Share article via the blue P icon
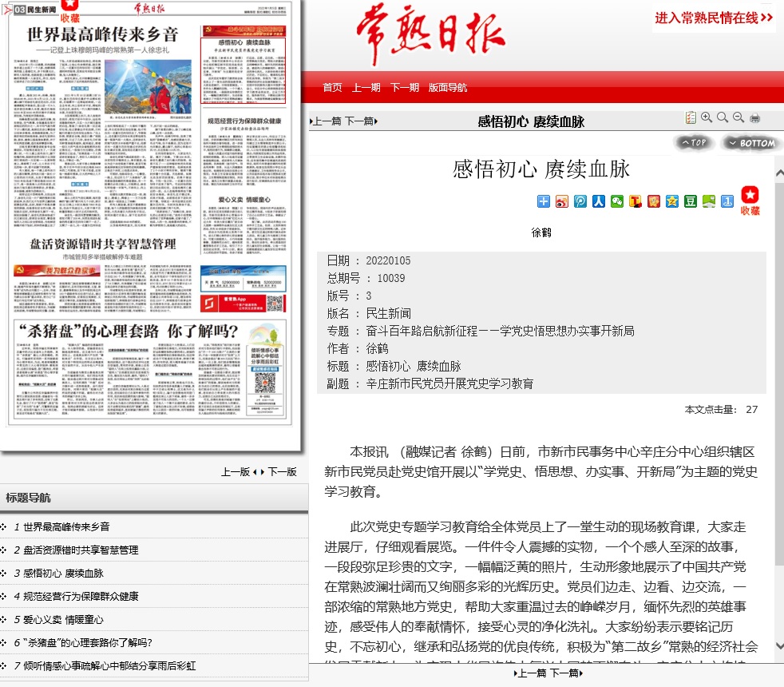The width and height of the screenshot is (784, 687). [580, 201]
